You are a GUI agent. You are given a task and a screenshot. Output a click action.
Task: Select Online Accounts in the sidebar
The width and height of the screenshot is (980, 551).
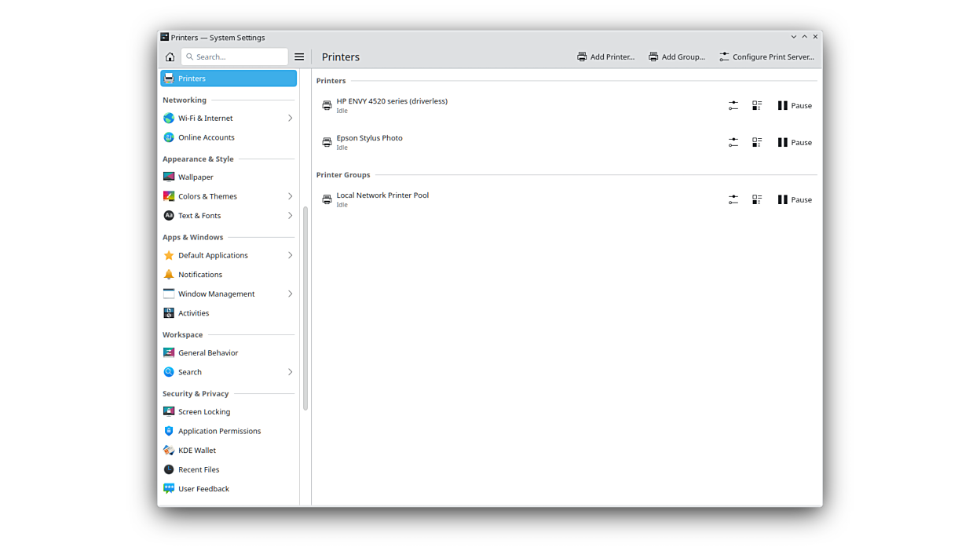[206, 137]
